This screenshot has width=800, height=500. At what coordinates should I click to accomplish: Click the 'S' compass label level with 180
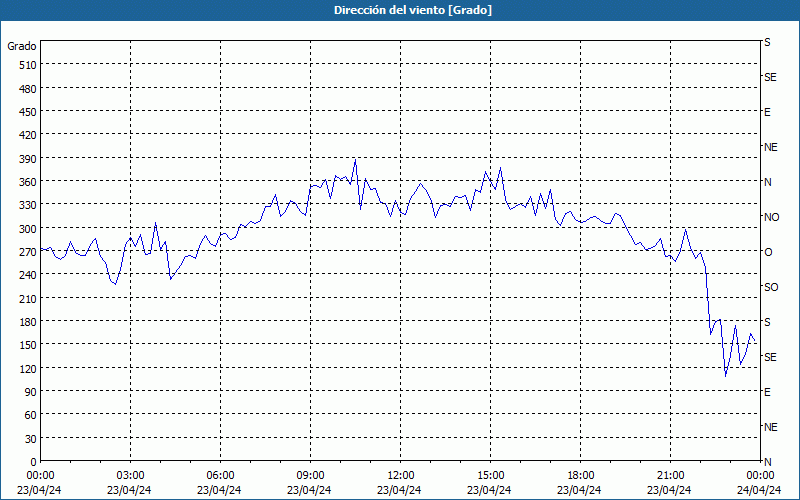767,322
